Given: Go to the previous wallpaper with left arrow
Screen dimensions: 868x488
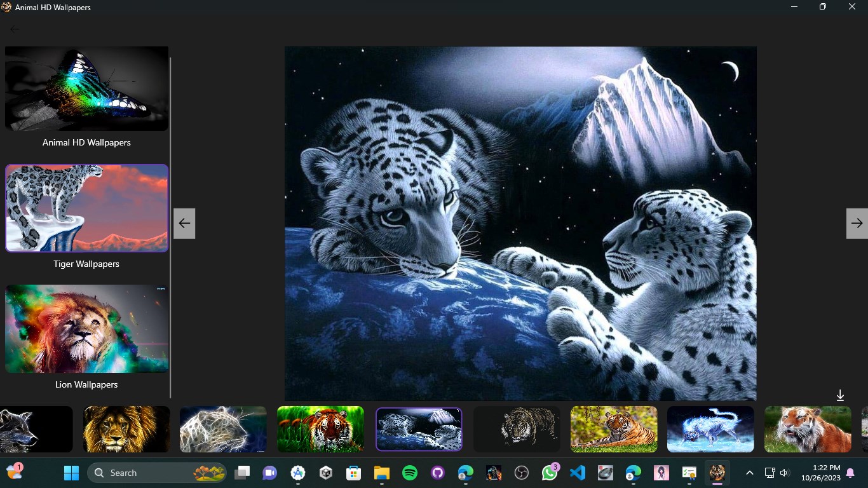Looking at the screenshot, I should pyautogui.click(x=184, y=223).
